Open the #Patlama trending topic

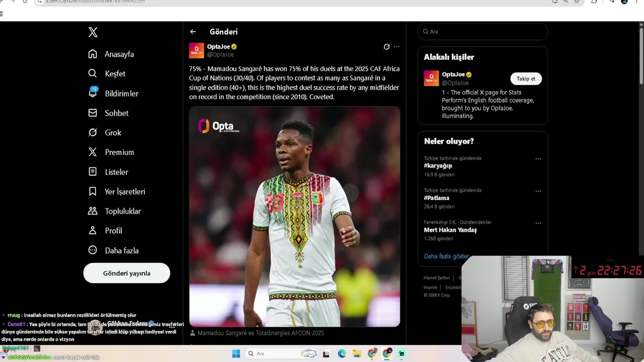coord(436,198)
